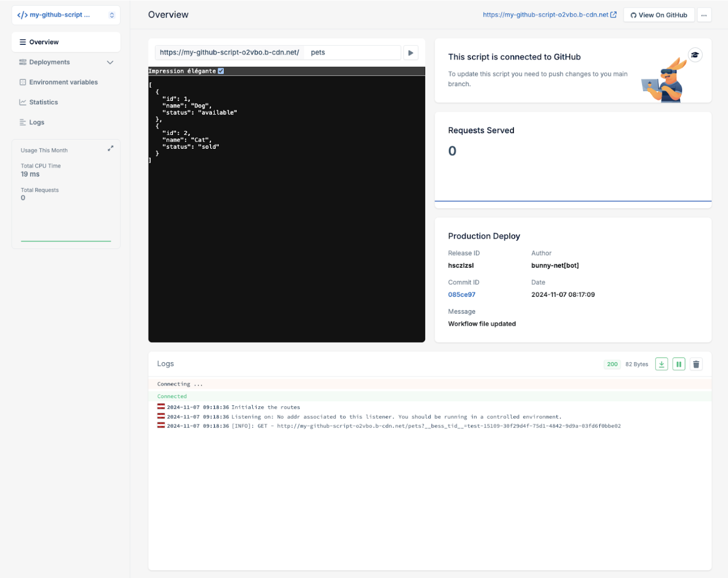Click the Deployments server icon
This screenshot has width=728, height=578.
click(x=23, y=62)
